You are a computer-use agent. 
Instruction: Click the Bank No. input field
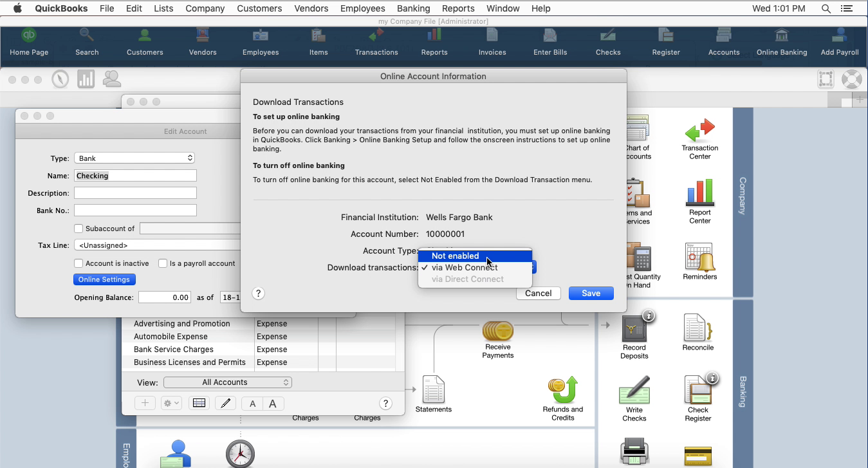coord(135,211)
